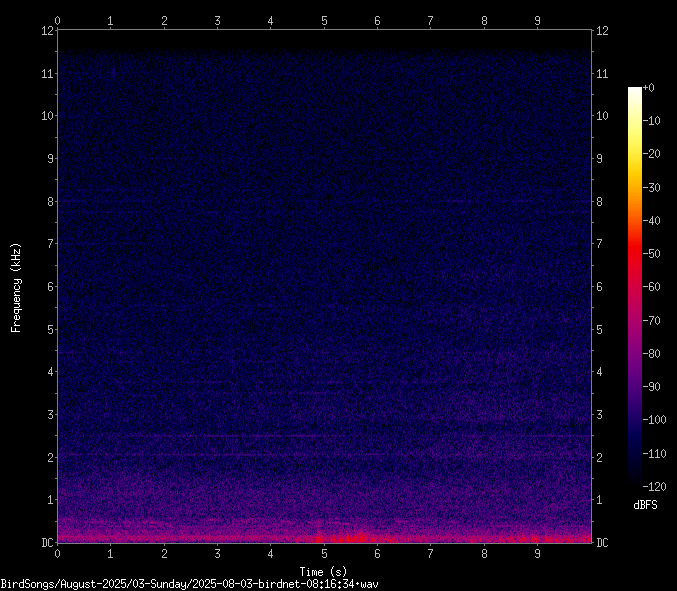Click '12' on the left frequency axis
Image resolution: width=677 pixels, height=591 pixels.
47,31
